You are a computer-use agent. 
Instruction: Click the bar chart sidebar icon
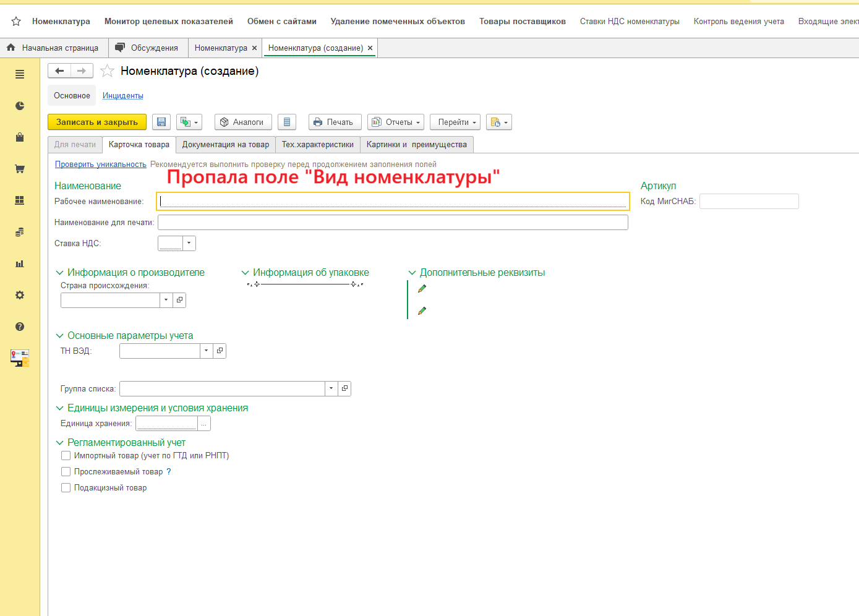[20, 263]
